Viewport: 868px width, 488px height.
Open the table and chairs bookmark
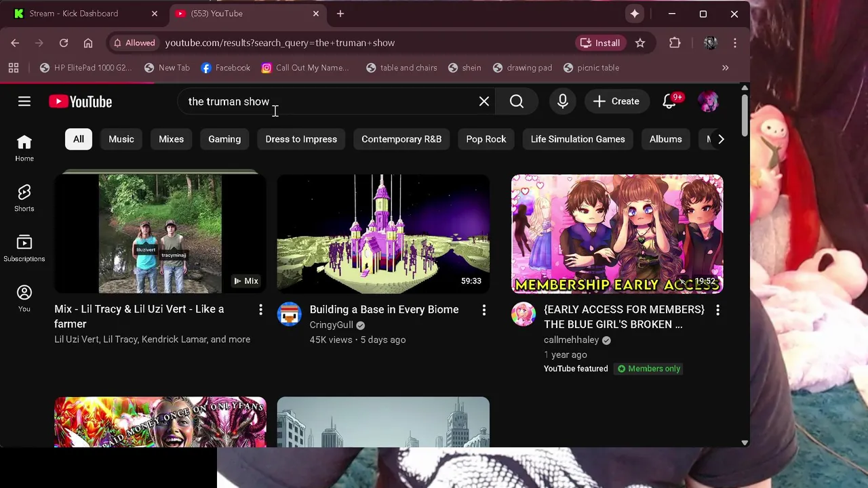(401, 68)
